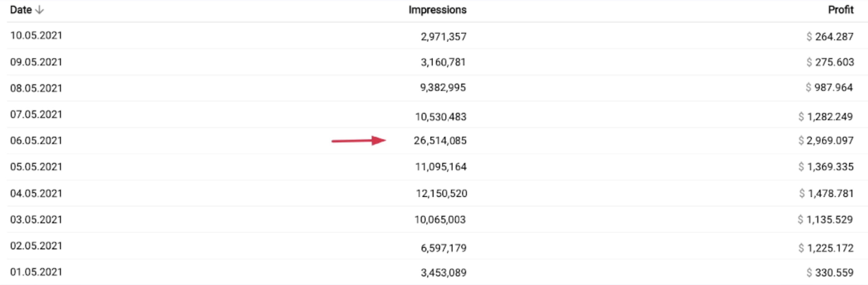Click profit value $1,225.172

[826, 248]
